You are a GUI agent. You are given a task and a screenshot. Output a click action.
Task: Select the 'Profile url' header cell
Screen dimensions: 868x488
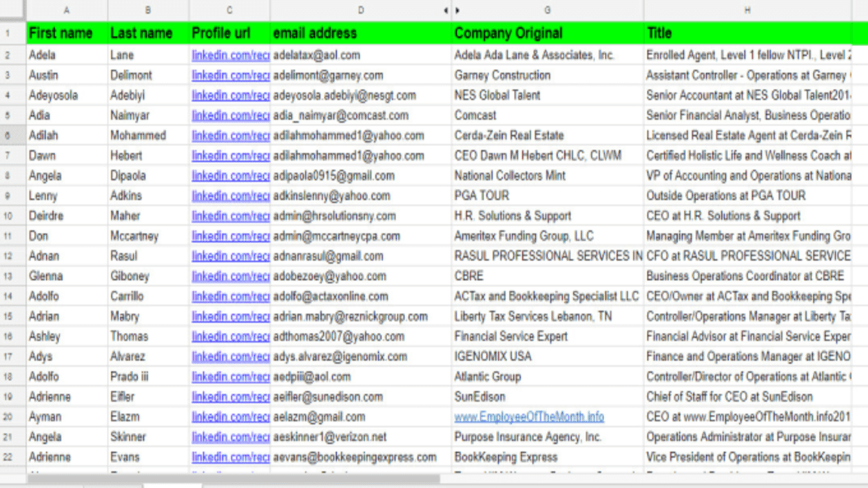[x=229, y=33]
